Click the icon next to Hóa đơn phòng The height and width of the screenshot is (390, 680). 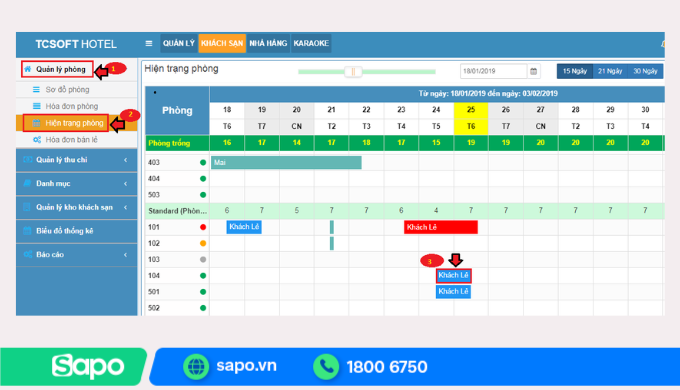coord(37,106)
